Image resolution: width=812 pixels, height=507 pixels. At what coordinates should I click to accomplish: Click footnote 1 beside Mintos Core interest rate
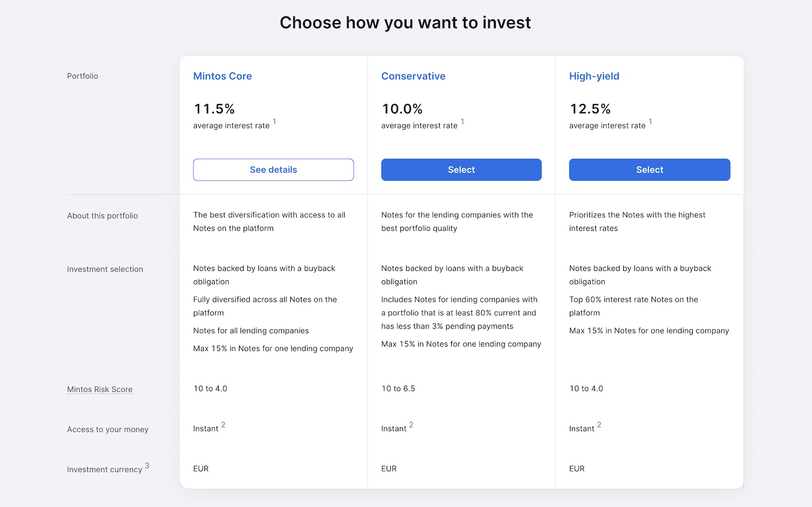pyautogui.click(x=275, y=122)
